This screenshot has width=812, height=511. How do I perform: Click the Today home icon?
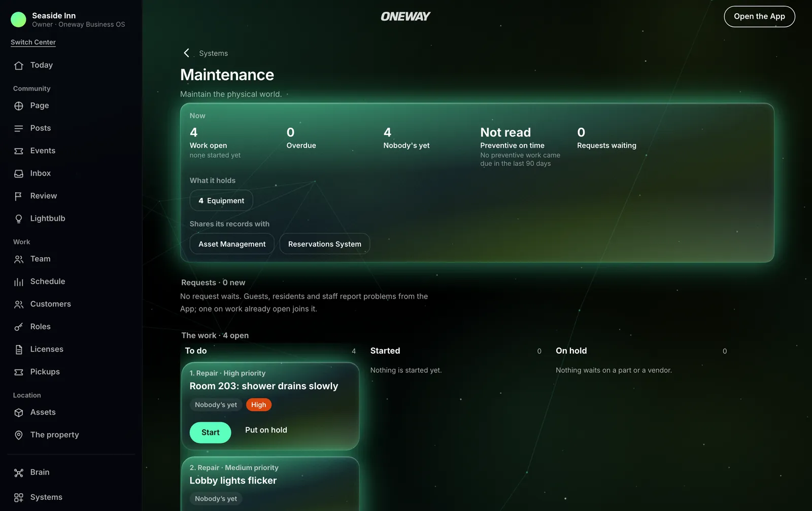coord(19,65)
